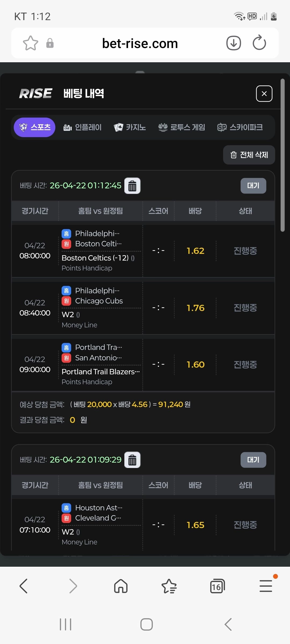Show the 16 open tabs

click(x=217, y=586)
